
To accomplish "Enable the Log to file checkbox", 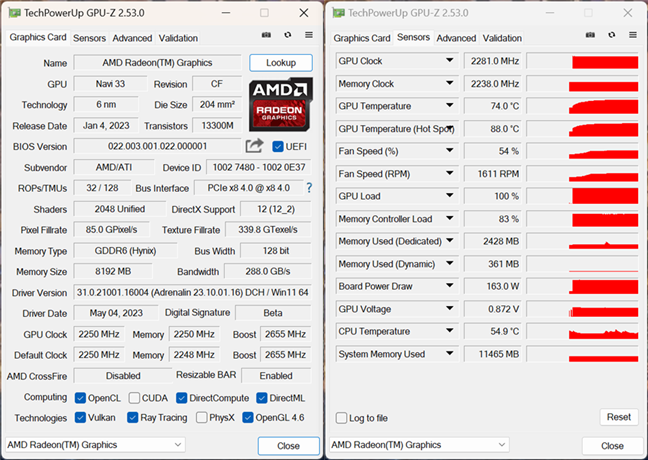I will click(342, 418).
